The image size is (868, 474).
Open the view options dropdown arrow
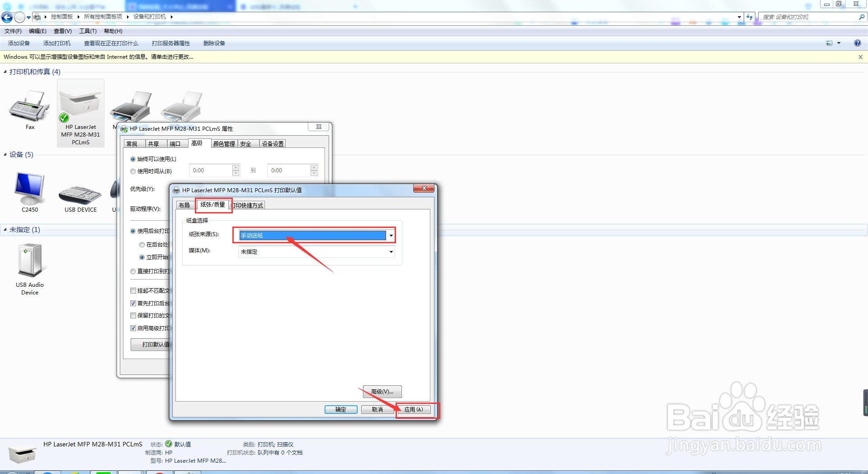pos(839,43)
